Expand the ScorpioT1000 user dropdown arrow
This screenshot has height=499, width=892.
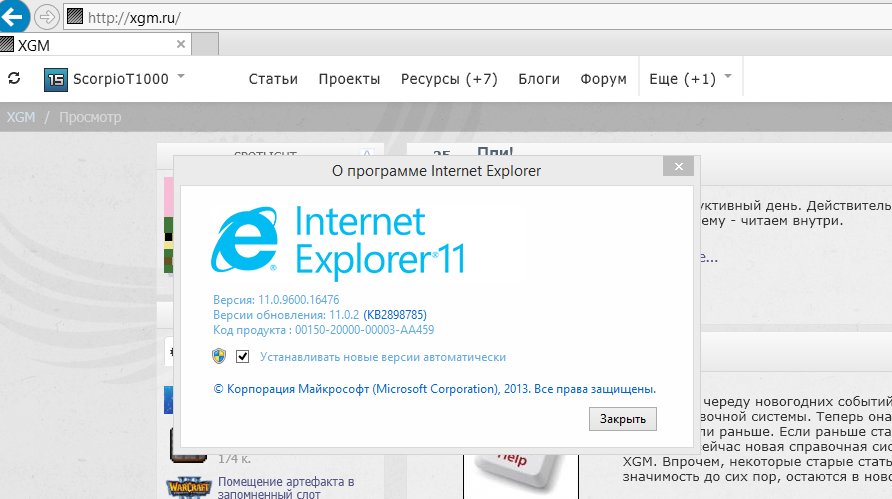(x=181, y=76)
